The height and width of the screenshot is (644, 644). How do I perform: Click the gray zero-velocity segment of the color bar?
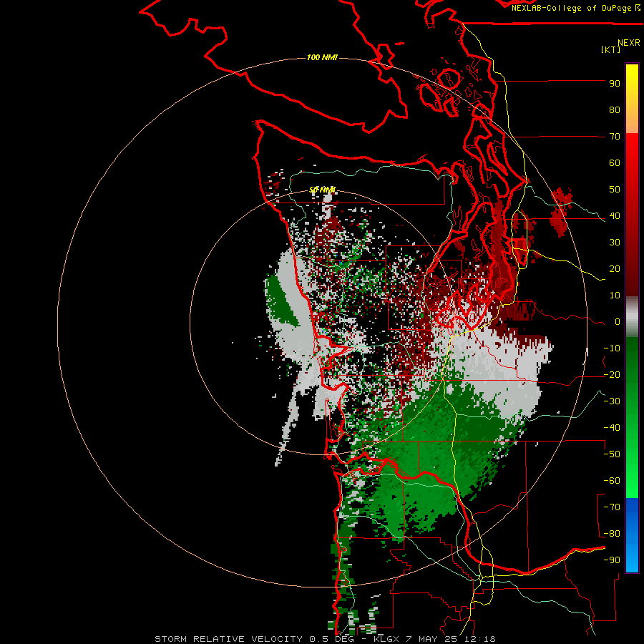click(632, 316)
